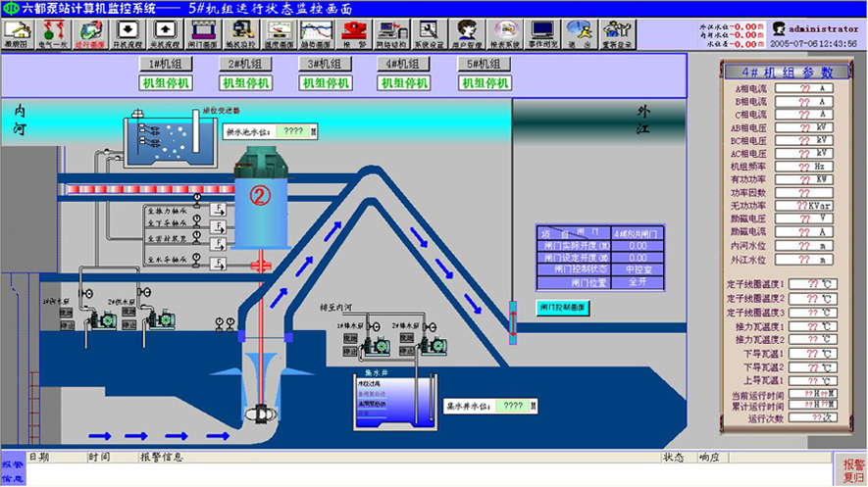Switch to the 5#机组 unit tab
Image resolution: width=868 pixels, height=487 pixels.
[485, 65]
